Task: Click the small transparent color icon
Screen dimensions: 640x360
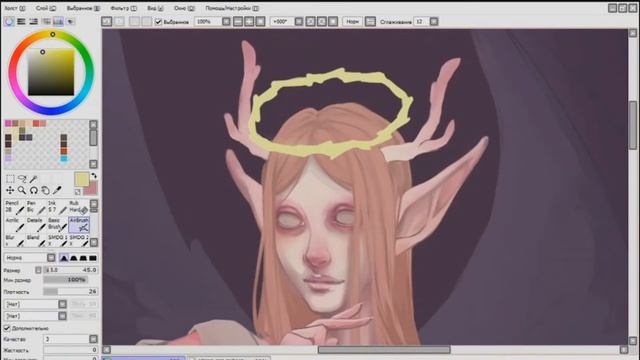Action: tap(78, 192)
